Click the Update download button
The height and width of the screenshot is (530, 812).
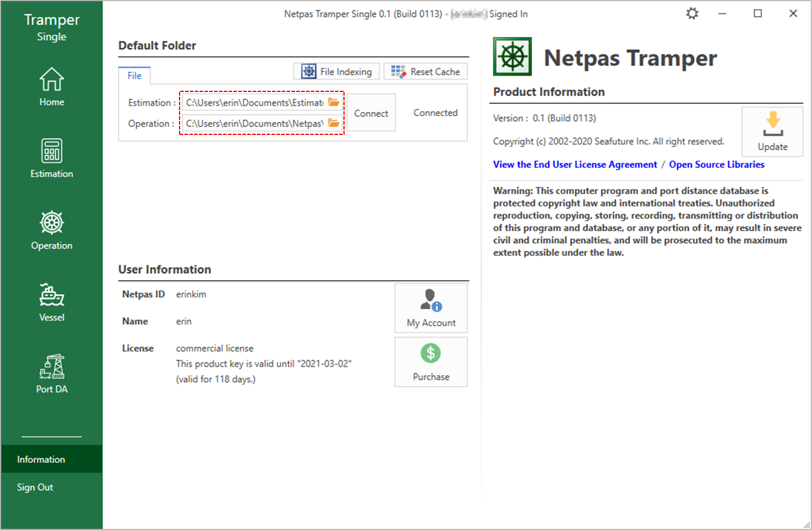coord(773,132)
